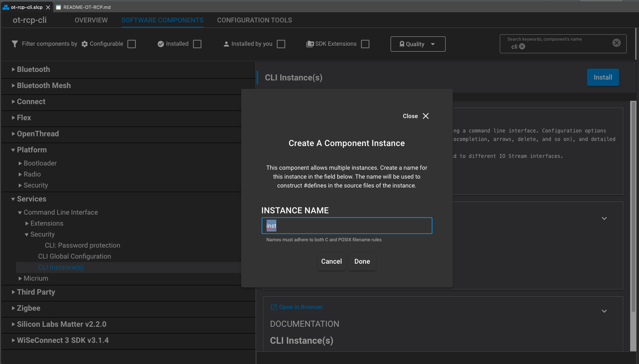This screenshot has height=364, width=639.
Task: Expand the Bluetooth category
Action: (x=14, y=69)
